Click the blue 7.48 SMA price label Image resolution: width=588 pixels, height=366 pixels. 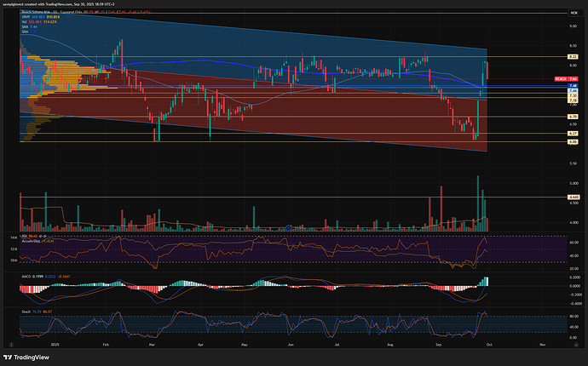573,86
